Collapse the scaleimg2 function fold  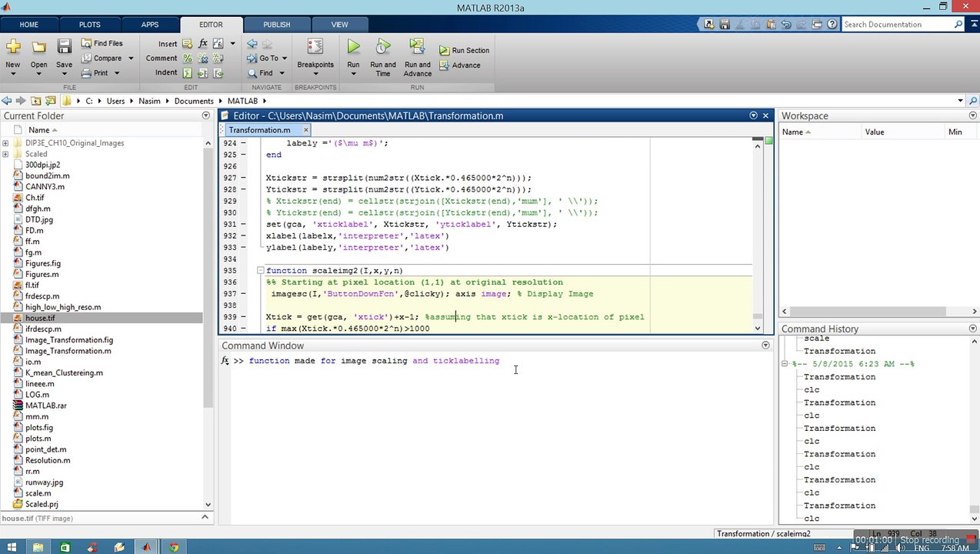[x=260, y=271]
